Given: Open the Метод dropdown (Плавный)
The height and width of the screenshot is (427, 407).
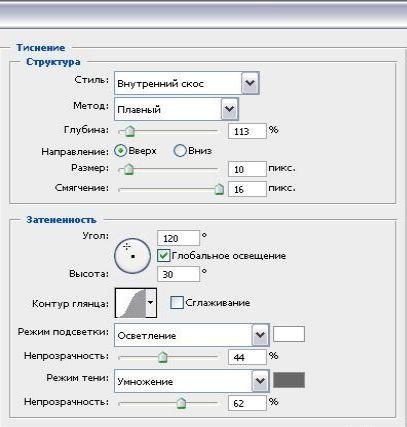Looking at the screenshot, I should point(176,109).
